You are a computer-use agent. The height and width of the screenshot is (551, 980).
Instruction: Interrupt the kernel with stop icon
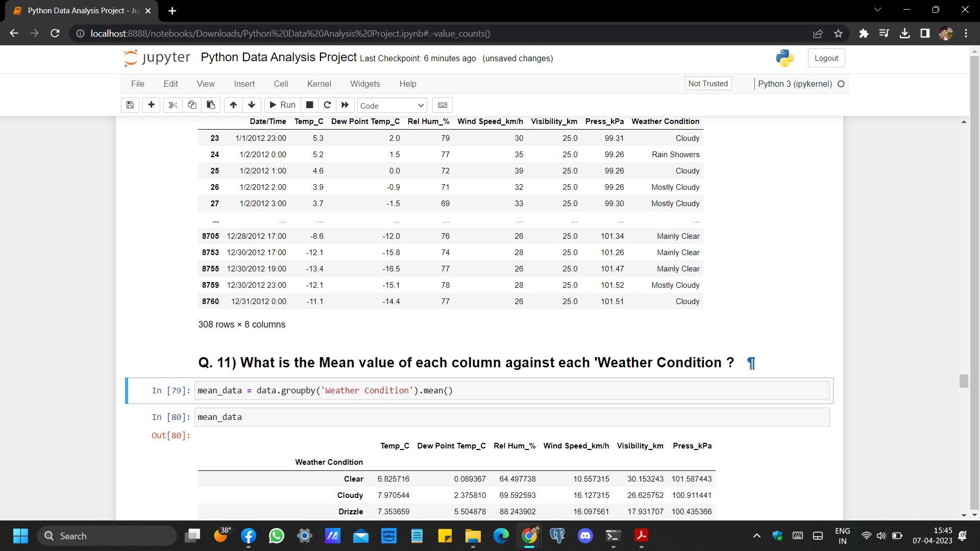tap(309, 105)
